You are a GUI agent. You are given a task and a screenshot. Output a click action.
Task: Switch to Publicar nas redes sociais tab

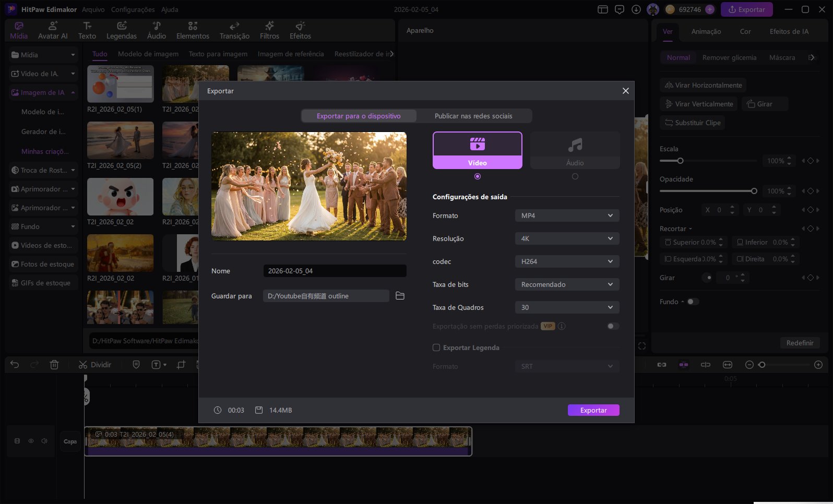click(473, 116)
